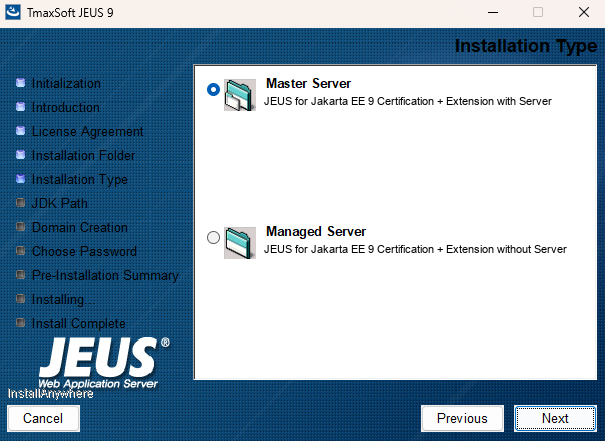The height and width of the screenshot is (441, 605).
Task: Click the Managed Server description text
Action: [415, 249]
